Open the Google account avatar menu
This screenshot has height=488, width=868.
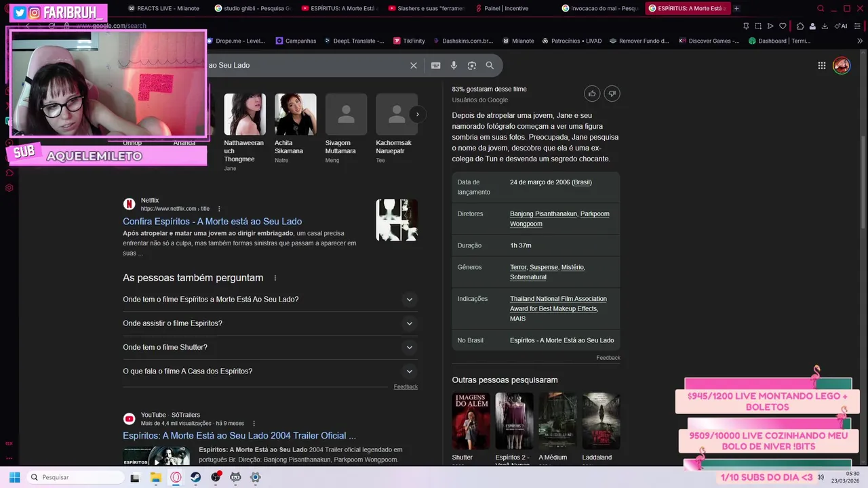[842, 66]
